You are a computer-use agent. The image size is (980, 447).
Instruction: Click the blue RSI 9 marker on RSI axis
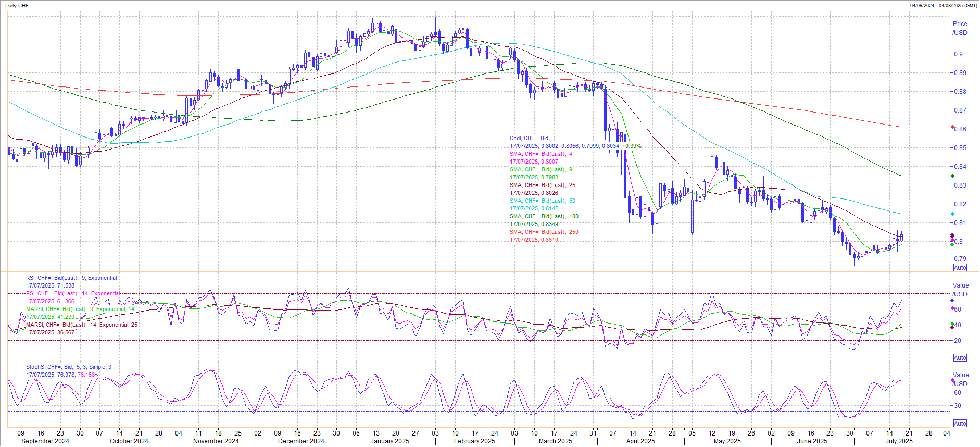952,301
